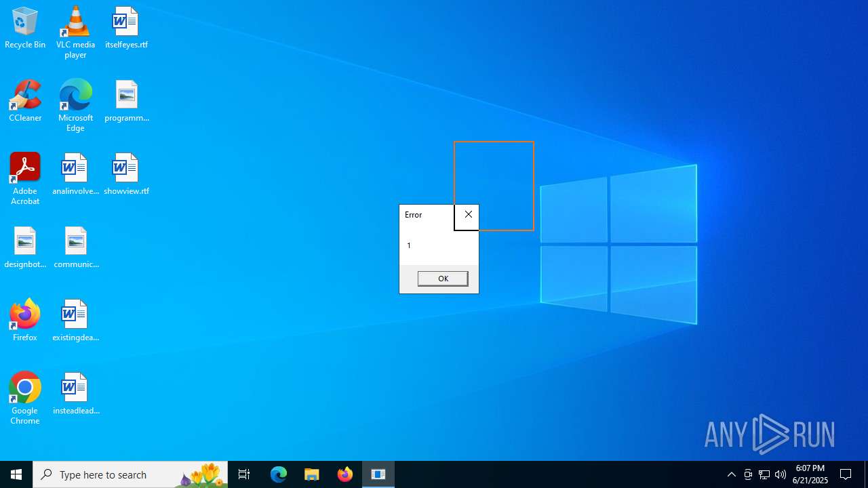Select the programm... image file icon
868x488 pixels.
coord(126,102)
